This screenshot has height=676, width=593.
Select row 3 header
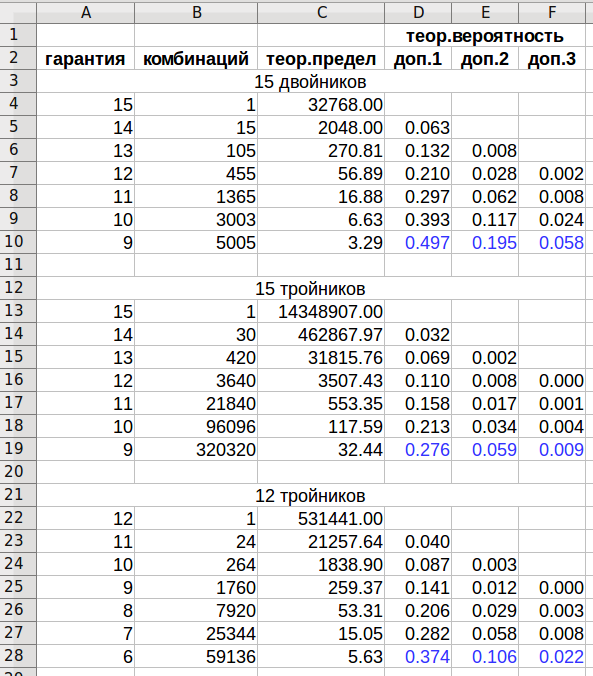(x=18, y=81)
